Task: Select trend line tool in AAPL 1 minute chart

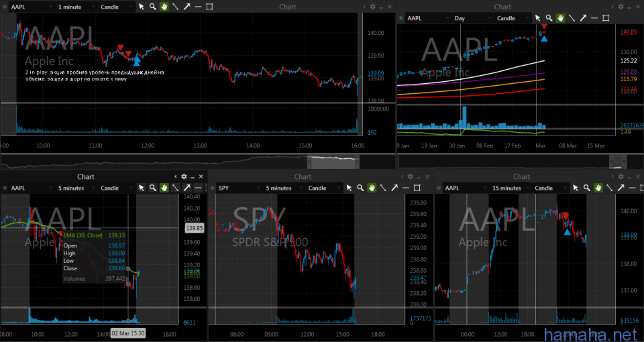Action: [175, 7]
